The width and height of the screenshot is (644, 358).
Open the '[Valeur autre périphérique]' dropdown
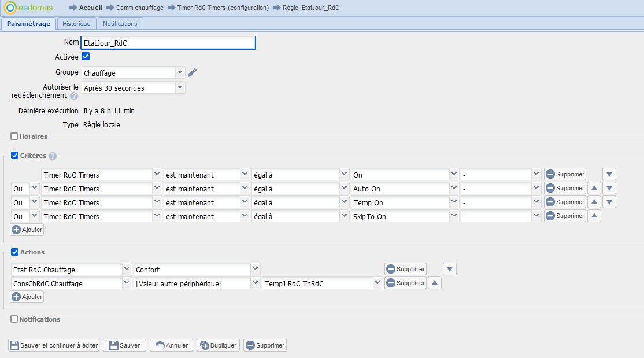(256, 283)
